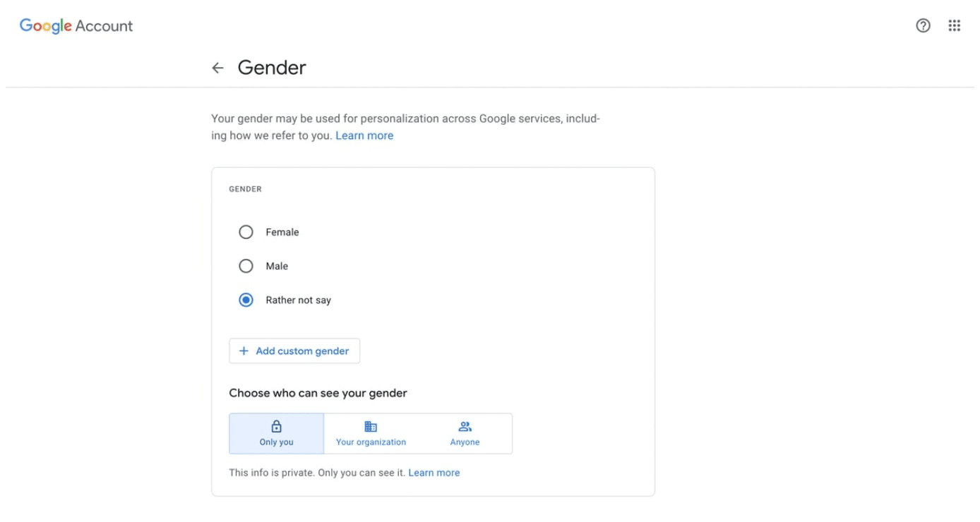The width and height of the screenshot is (980, 522).
Task: Open Learn more link about gender personalization
Action: pyautogui.click(x=364, y=135)
